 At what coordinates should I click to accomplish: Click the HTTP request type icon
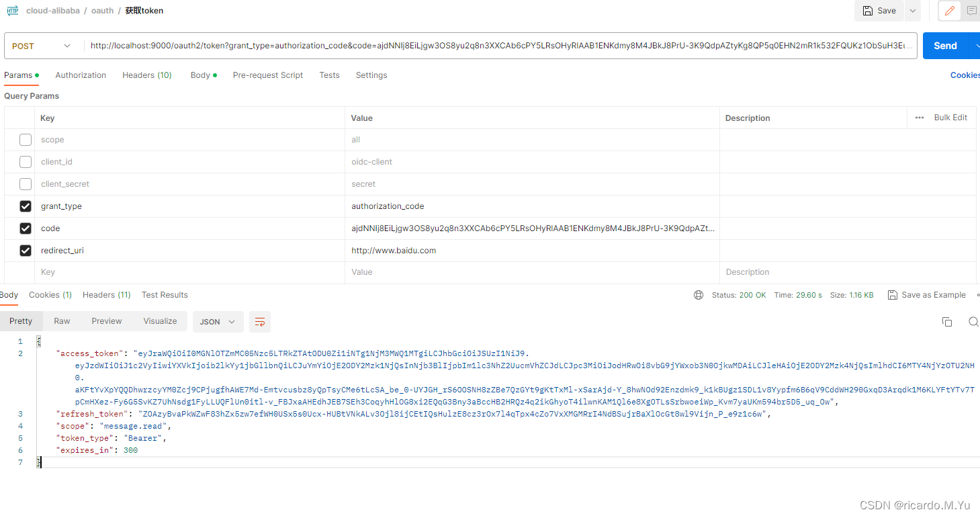(x=13, y=11)
